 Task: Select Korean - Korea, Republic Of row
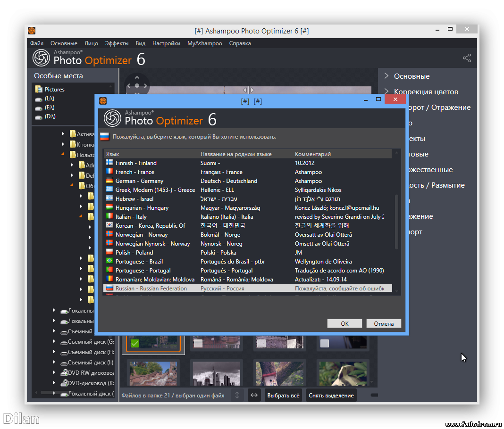point(247,225)
